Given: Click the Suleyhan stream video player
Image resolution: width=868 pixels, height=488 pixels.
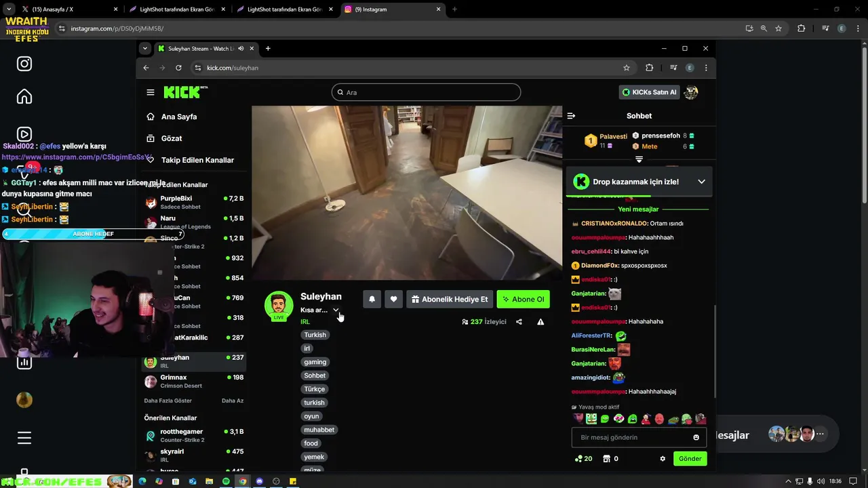Looking at the screenshot, I should pyautogui.click(x=407, y=192).
